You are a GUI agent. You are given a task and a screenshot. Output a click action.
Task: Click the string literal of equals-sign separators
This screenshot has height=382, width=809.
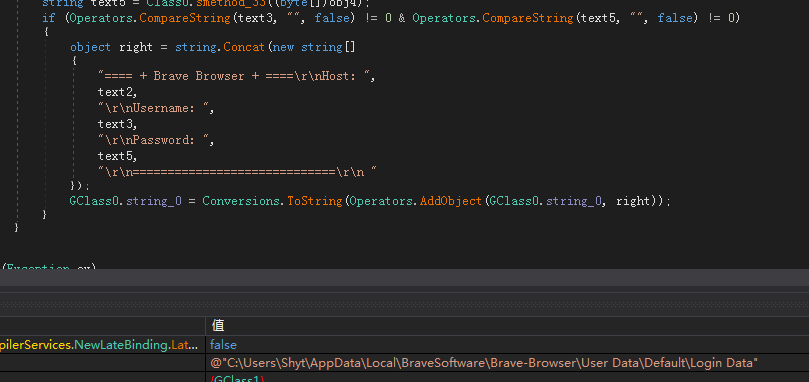[x=237, y=172]
